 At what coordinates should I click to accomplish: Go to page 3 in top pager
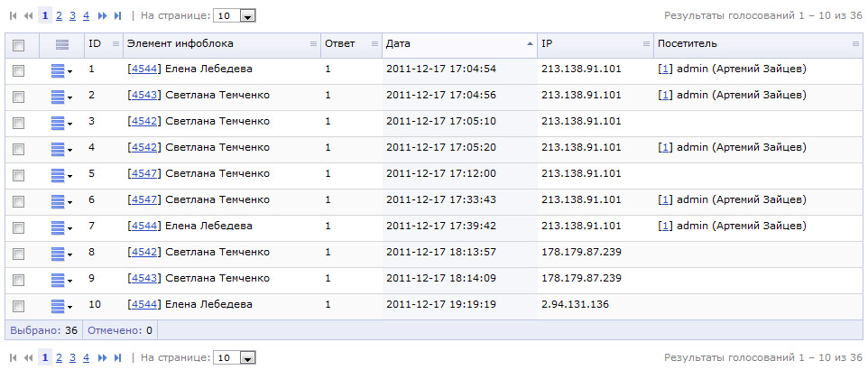[72, 16]
